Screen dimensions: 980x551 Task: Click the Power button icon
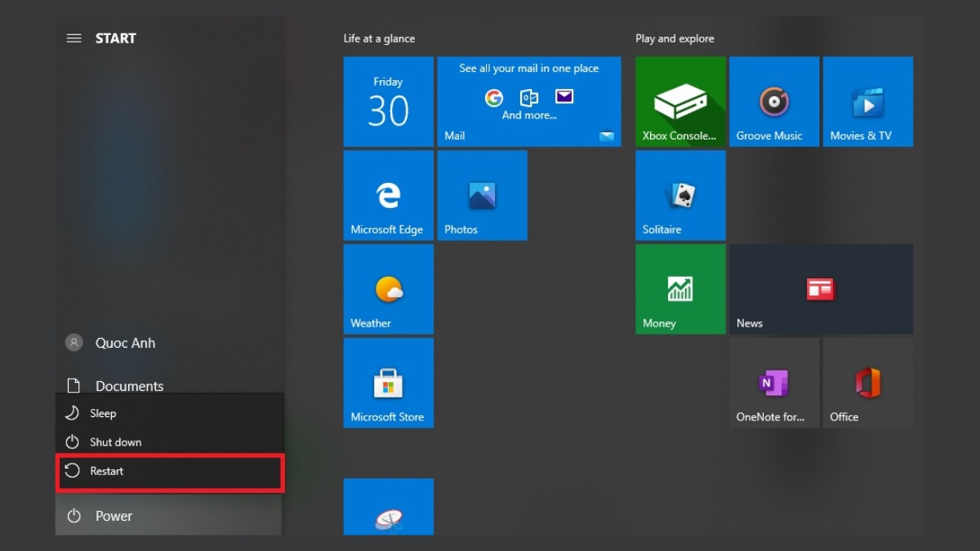pos(74,516)
